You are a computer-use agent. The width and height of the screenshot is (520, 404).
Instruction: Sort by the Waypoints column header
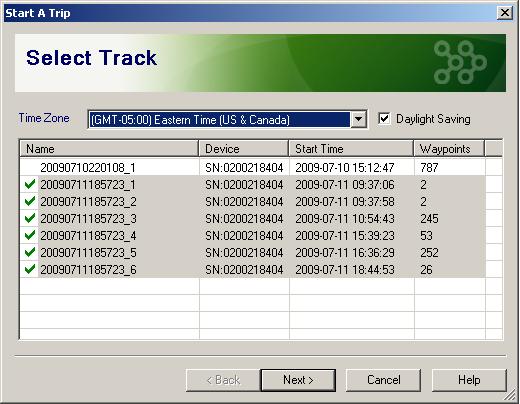click(449, 148)
